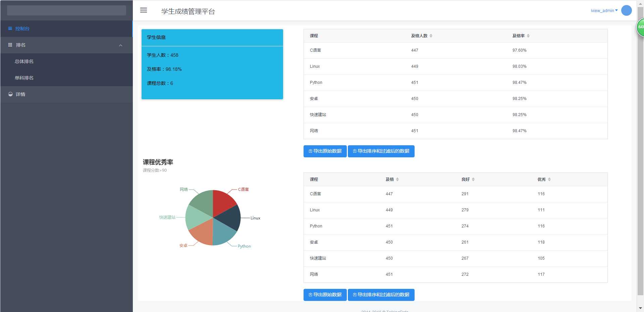Click the 排名 grid icon in sidebar

(x=10, y=45)
